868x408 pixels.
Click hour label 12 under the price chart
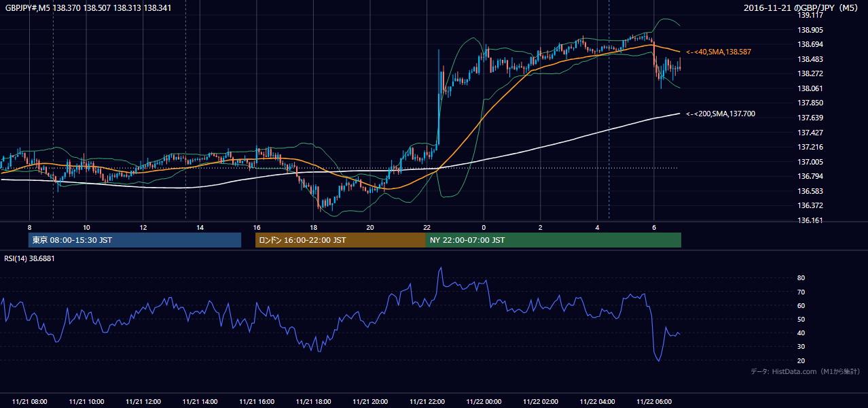coord(143,227)
